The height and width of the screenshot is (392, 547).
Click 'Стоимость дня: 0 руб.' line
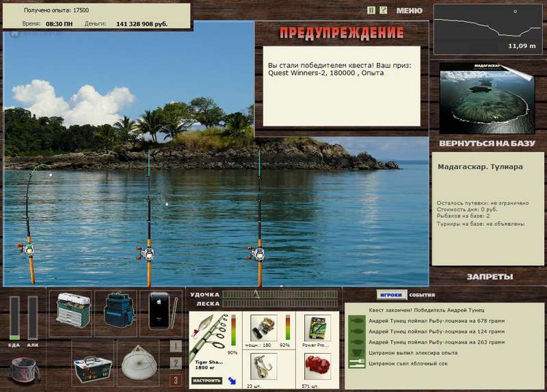pyautogui.click(x=467, y=210)
